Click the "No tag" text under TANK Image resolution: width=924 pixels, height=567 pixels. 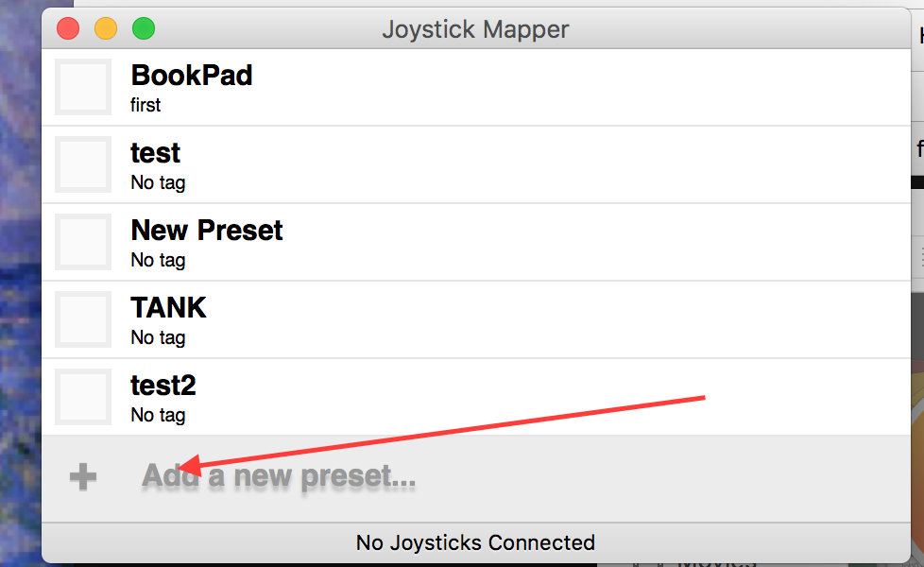(x=158, y=337)
